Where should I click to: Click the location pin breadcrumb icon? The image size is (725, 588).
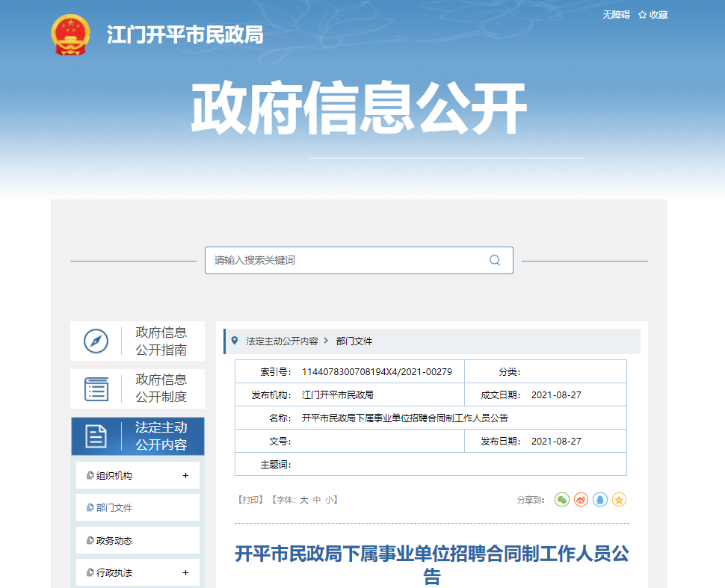235,341
